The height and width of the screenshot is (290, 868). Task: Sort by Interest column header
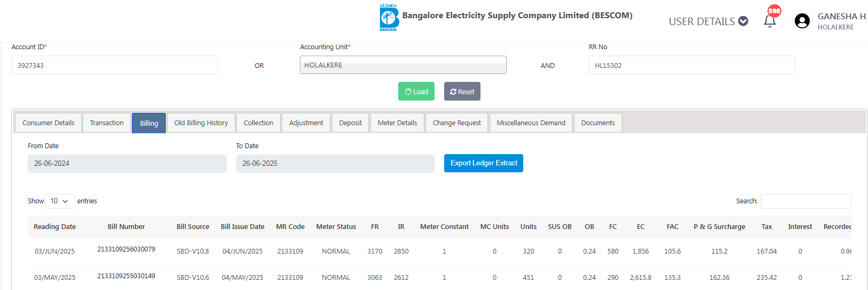800,227
